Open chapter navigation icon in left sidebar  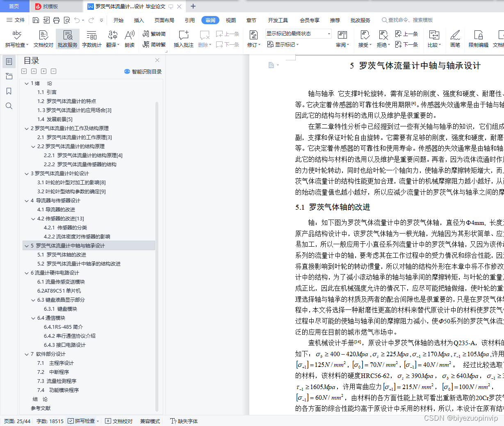tap(9, 76)
